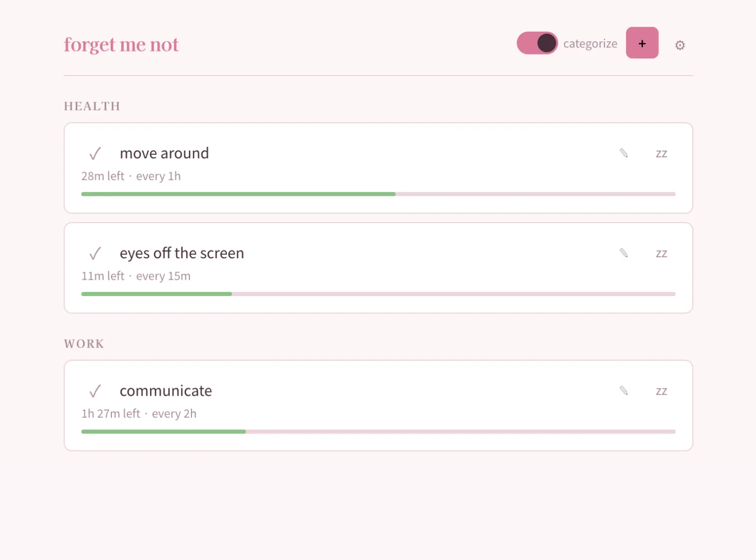Click the progress bar under "move around"
Viewport: 756px width, 560px height.
[x=378, y=194]
